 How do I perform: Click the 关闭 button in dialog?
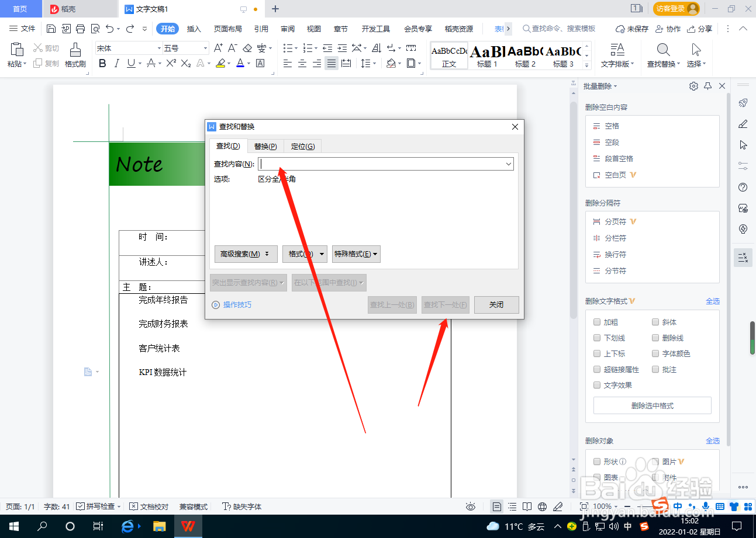coord(496,304)
